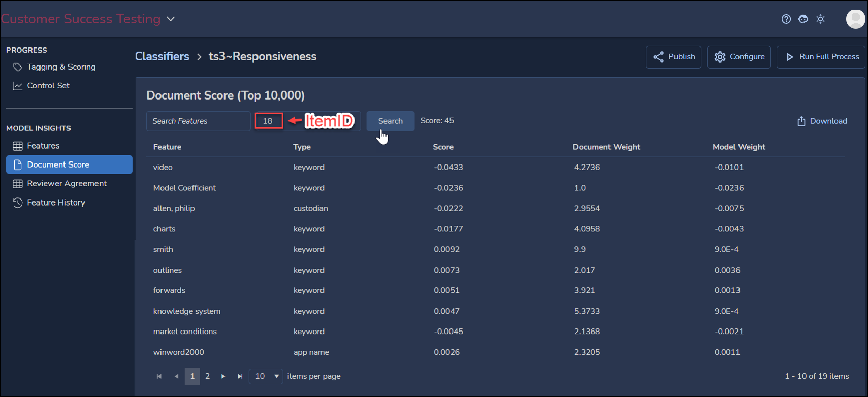This screenshot has width=868, height=397.
Task: Click the Type column header
Action: (302, 147)
